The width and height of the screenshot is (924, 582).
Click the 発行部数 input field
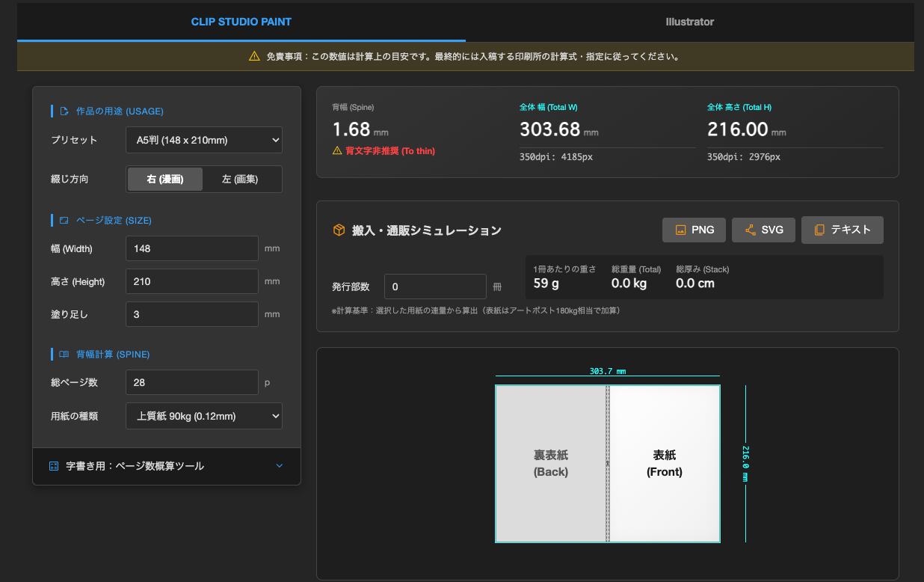435,287
